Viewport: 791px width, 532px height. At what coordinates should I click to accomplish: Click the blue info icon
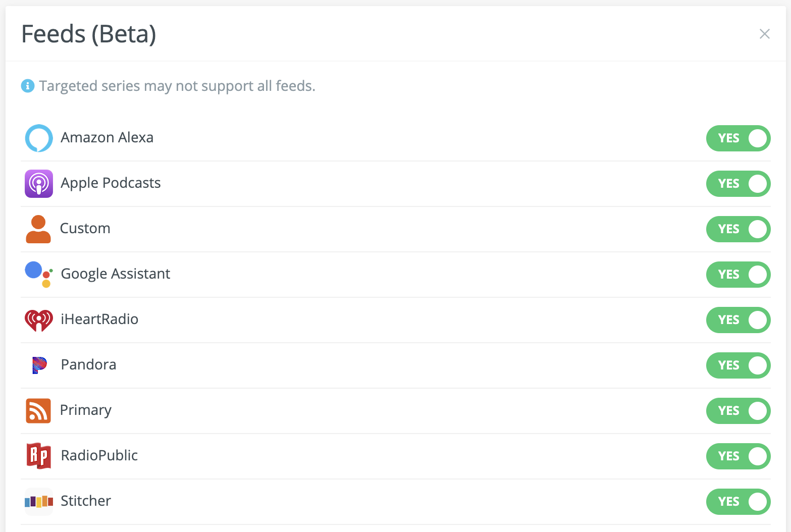click(x=28, y=86)
